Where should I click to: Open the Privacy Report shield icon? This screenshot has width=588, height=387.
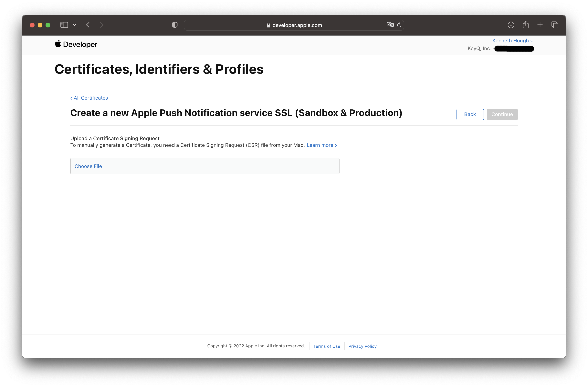click(x=175, y=25)
